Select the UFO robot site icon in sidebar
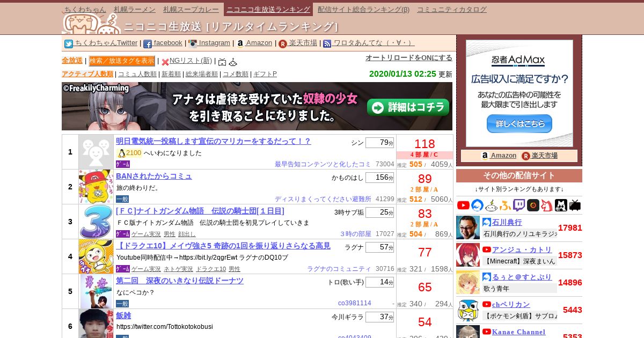The image size is (644, 338). click(492, 205)
